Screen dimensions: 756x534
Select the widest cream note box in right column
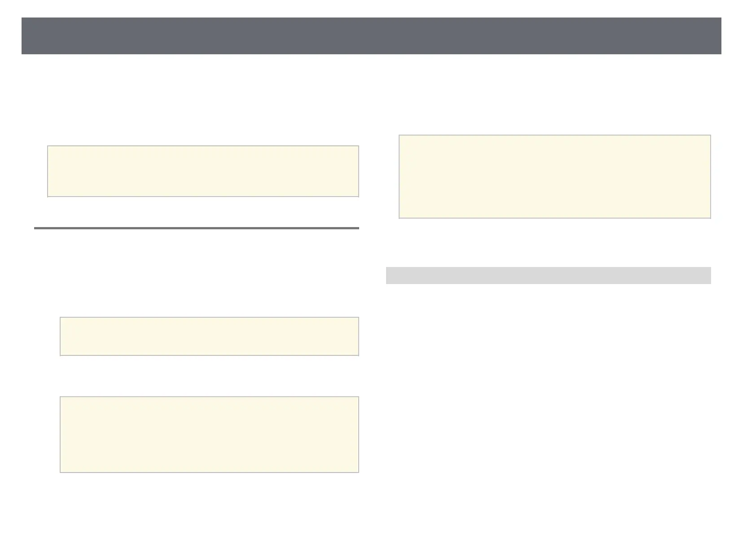(555, 177)
